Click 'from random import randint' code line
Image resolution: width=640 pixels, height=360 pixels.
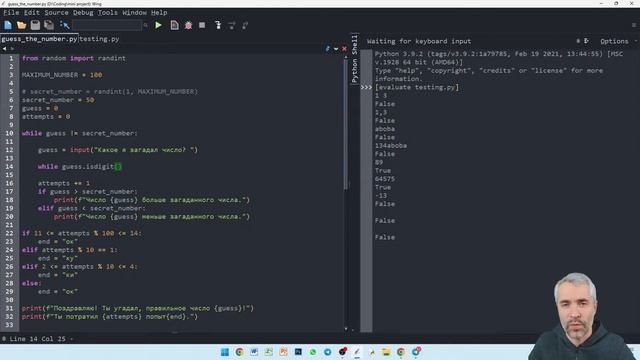(x=74, y=58)
